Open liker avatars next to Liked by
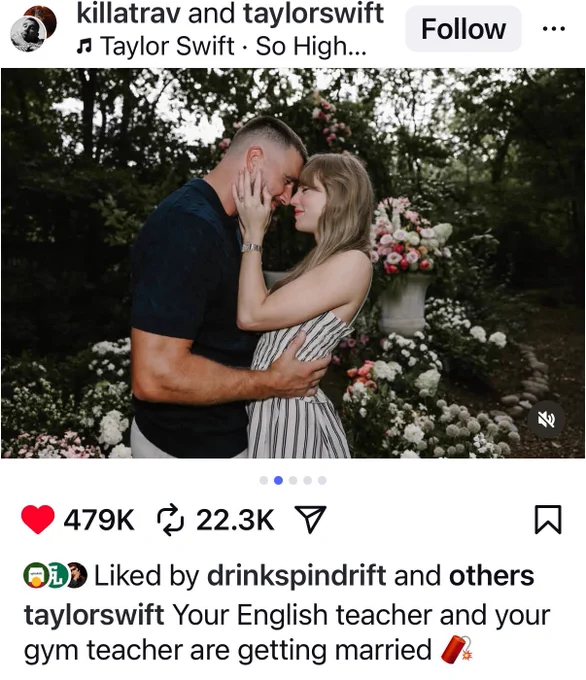The image size is (586, 680). 55,575
